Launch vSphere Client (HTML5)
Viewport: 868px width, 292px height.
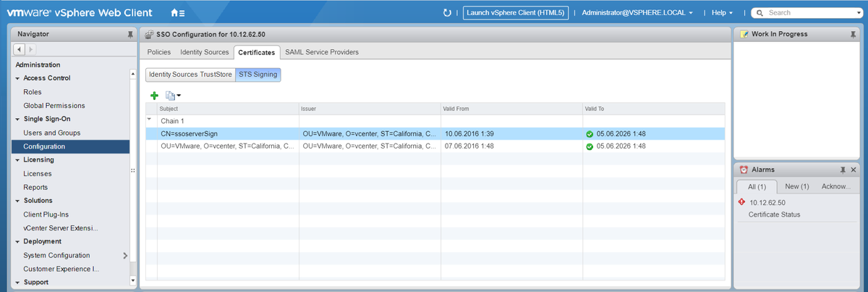coord(515,12)
